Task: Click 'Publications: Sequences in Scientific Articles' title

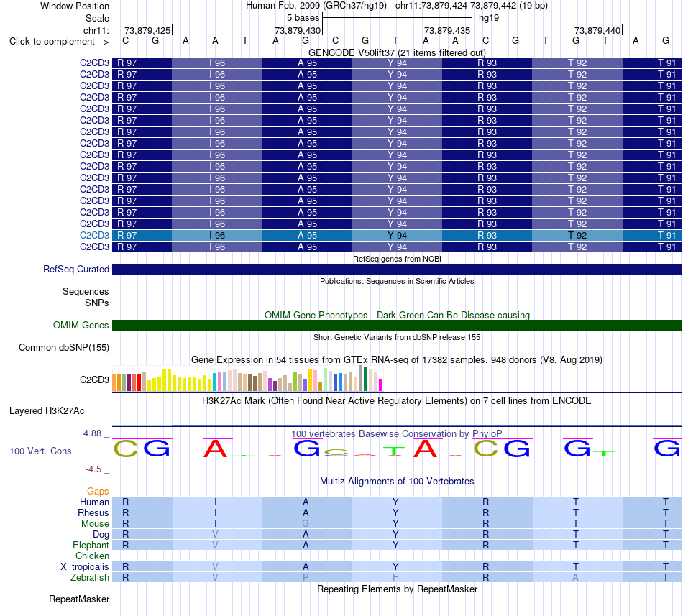Action: [397, 281]
